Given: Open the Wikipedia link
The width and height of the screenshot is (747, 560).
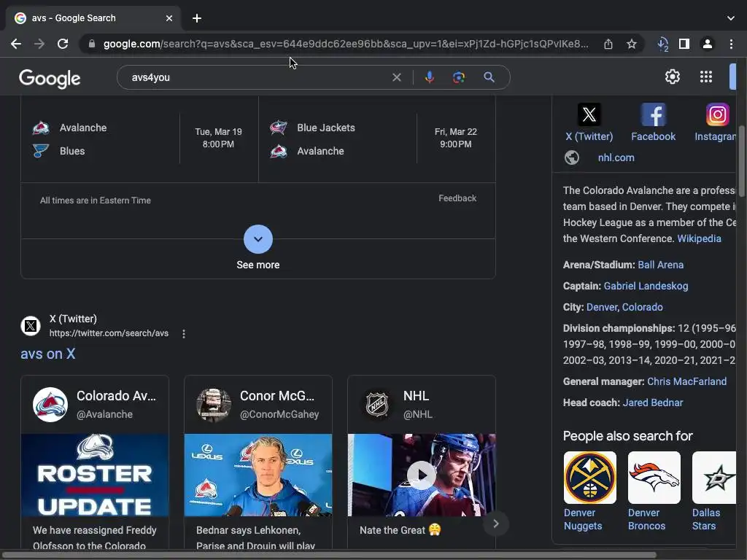Looking at the screenshot, I should click(699, 238).
